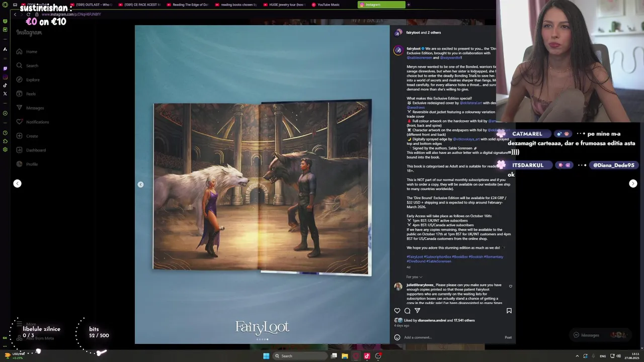Open the Search icon in Instagram sidebar

(x=19, y=66)
